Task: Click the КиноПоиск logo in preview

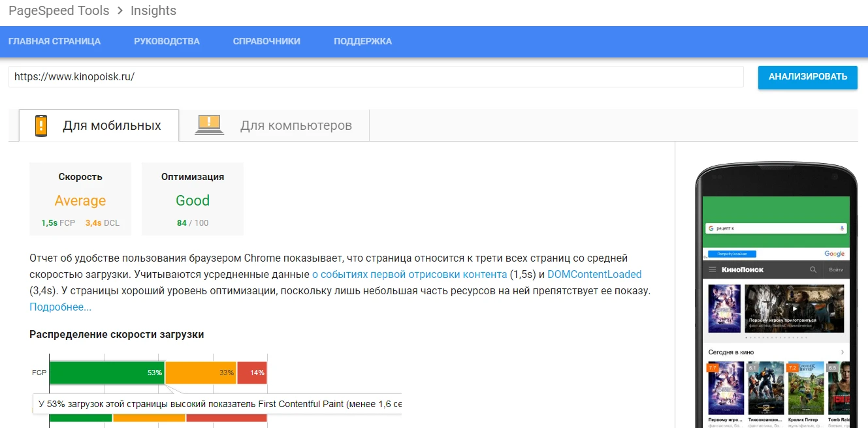Action: (742, 269)
